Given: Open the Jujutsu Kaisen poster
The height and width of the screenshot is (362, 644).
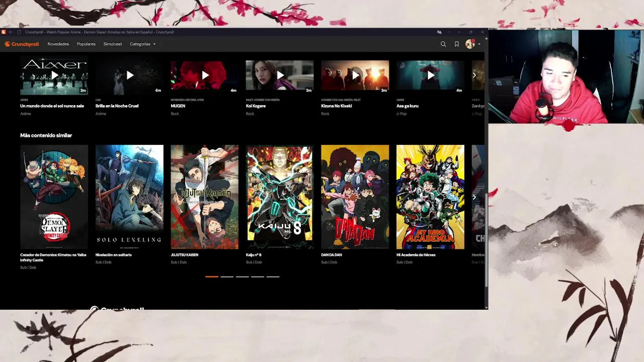Looking at the screenshot, I should coord(204,197).
